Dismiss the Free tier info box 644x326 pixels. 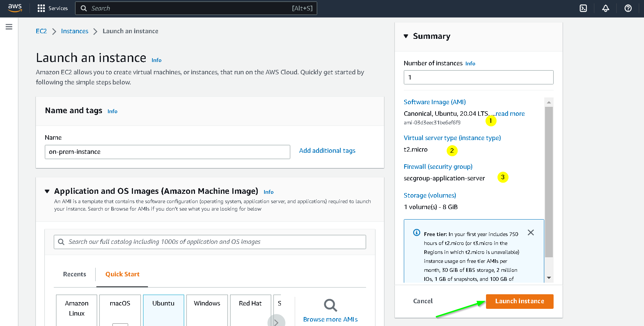530,233
